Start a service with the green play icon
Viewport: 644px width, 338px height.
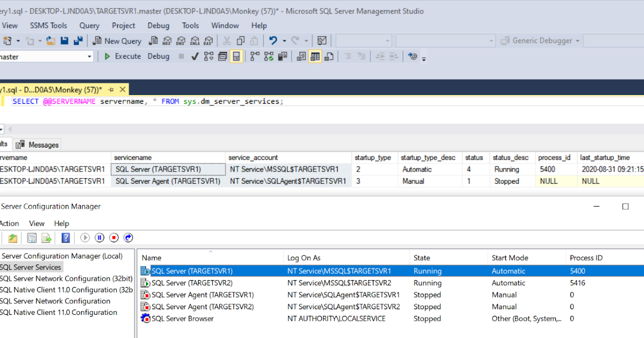85,238
